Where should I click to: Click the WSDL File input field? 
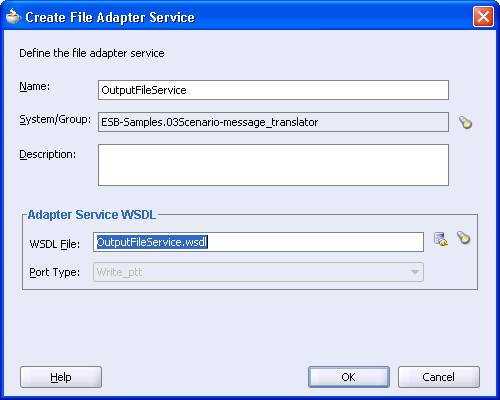point(258,242)
